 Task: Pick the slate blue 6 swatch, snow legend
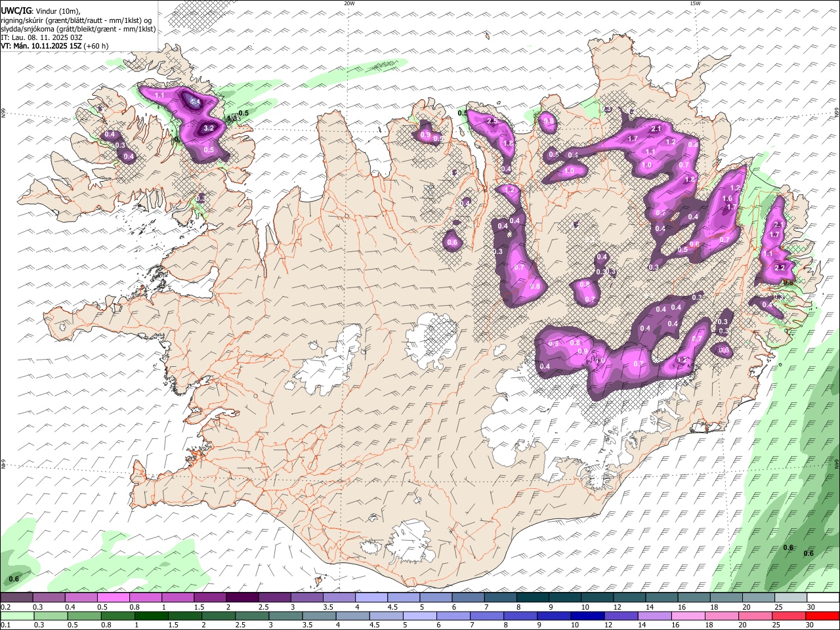coord(467,597)
